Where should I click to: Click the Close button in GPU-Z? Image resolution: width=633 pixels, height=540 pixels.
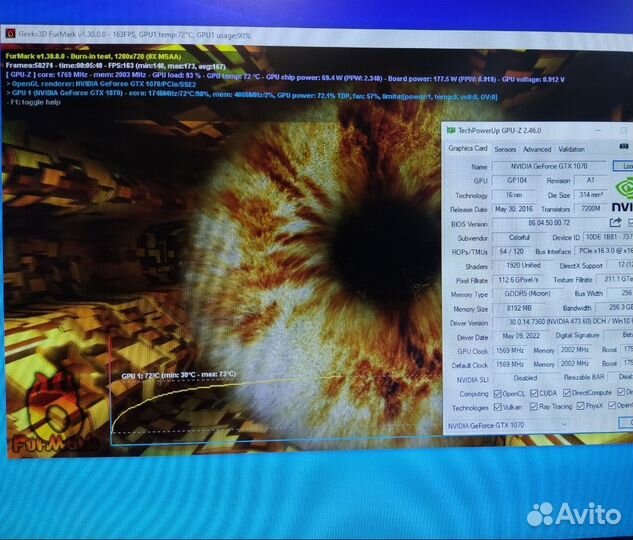click(x=626, y=423)
